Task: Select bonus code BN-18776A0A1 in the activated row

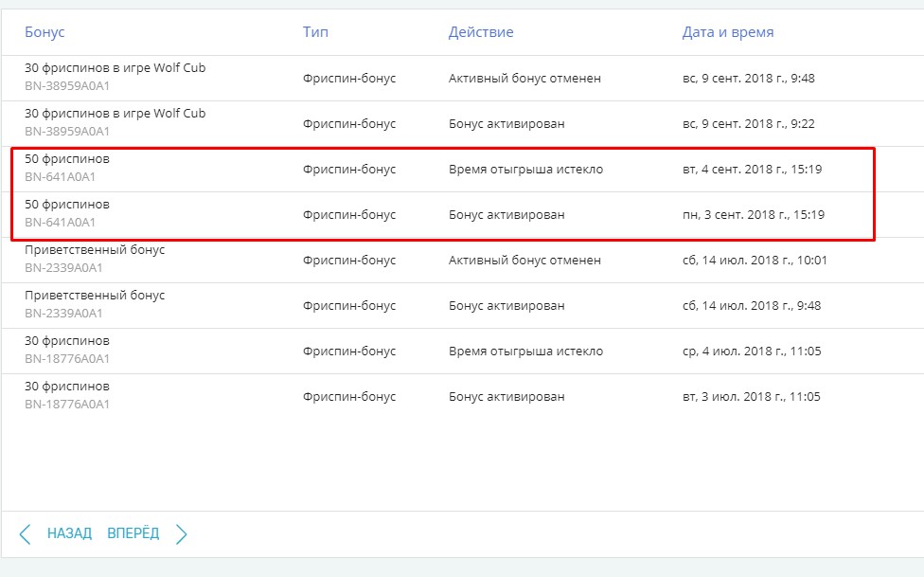Action: click(x=67, y=405)
